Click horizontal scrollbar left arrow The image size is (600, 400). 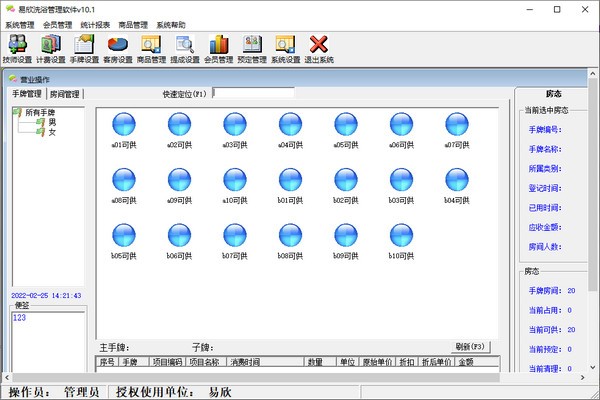coord(7,377)
